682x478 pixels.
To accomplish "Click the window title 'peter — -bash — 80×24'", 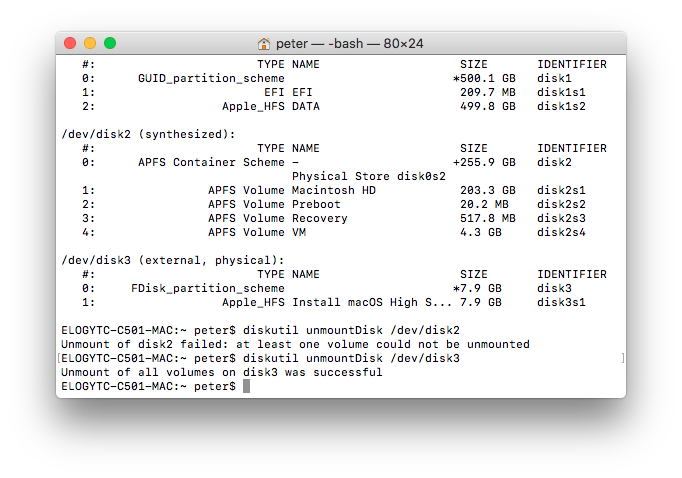I will pyautogui.click(x=349, y=43).
